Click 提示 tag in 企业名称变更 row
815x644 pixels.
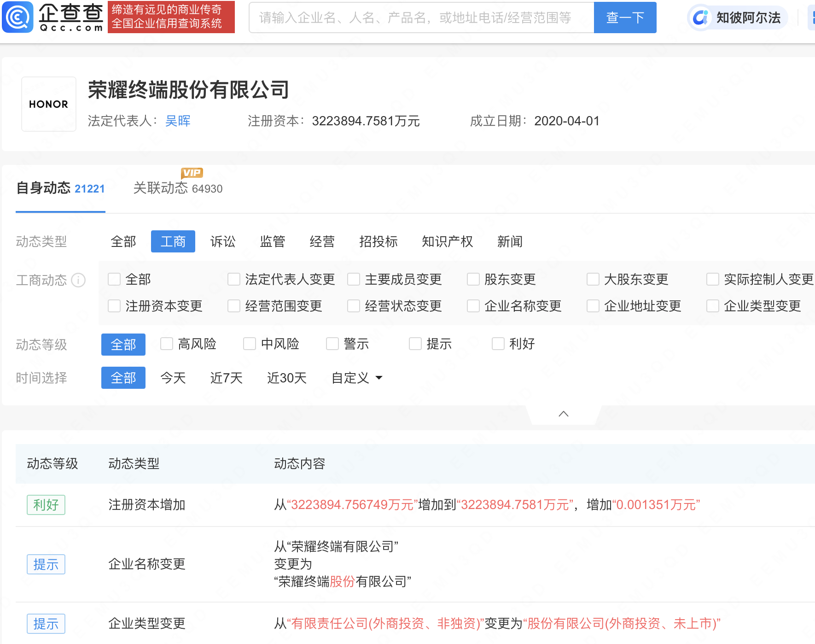click(46, 564)
